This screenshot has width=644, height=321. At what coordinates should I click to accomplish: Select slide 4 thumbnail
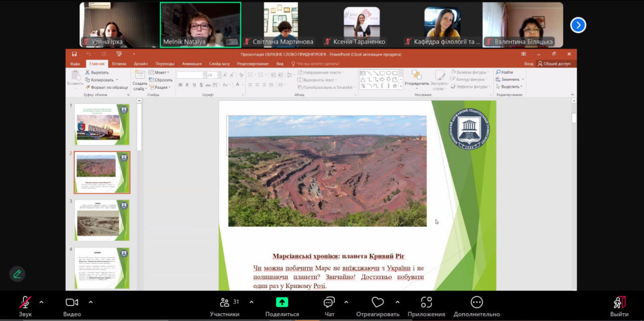click(x=102, y=268)
